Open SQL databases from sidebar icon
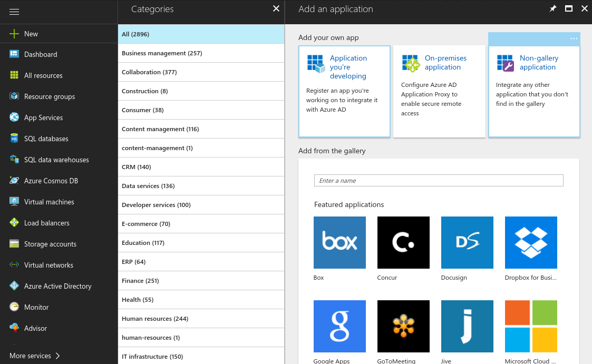 click(x=14, y=139)
